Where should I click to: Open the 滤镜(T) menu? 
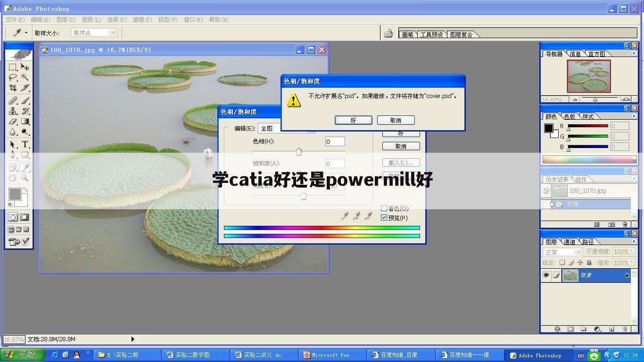(x=142, y=20)
